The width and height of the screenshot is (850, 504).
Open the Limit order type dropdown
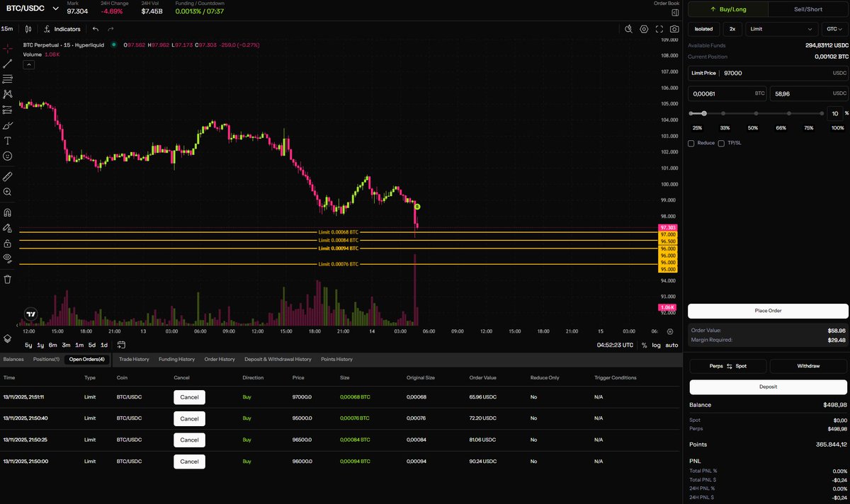click(x=782, y=29)
